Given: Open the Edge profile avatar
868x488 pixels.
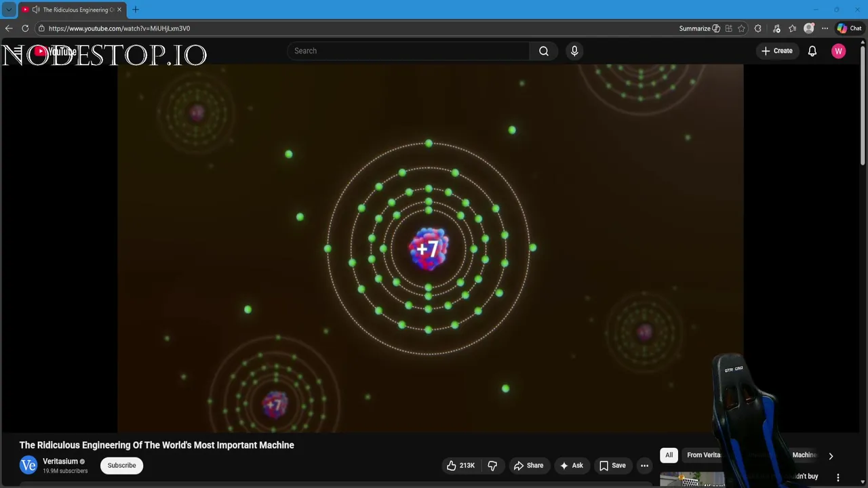Looking at the screenshot, I should point(809,28).
